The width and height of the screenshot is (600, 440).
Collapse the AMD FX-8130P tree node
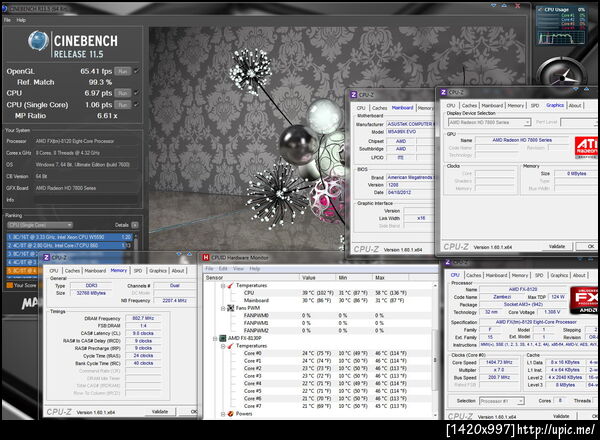coord(215,339)
